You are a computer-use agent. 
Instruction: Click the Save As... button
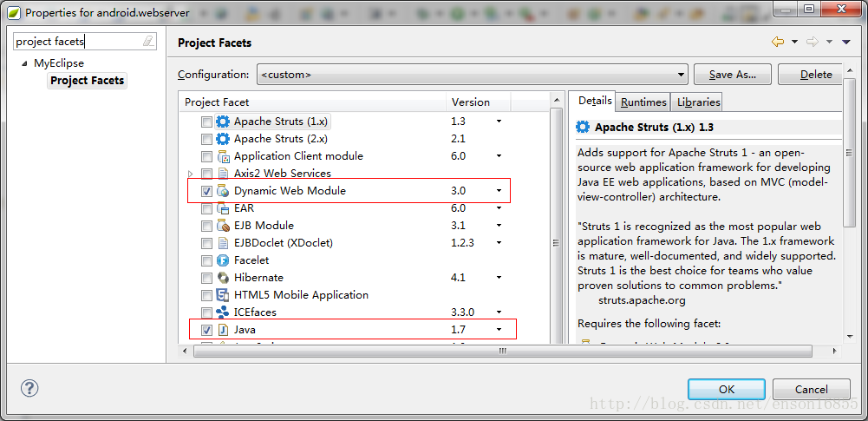pos(733,75)
